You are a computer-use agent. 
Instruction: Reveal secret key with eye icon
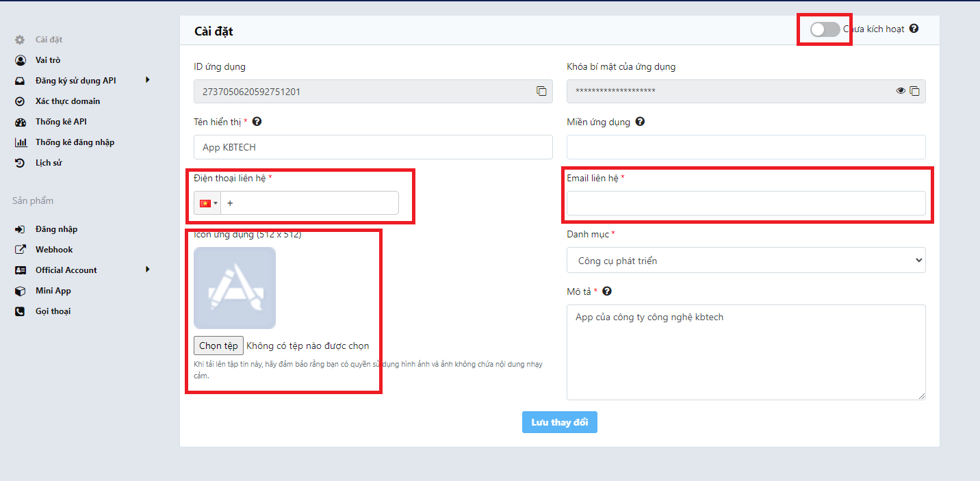tap(901, 91)
